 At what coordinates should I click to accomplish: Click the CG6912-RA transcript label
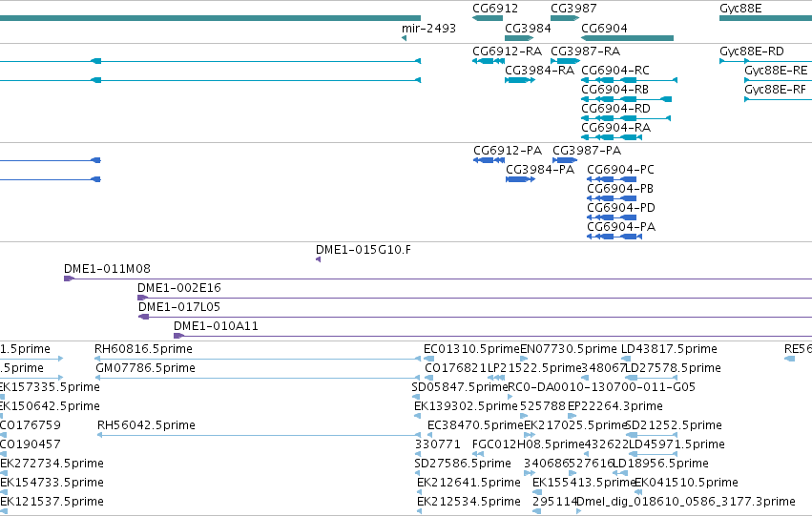tap(507, 52)
